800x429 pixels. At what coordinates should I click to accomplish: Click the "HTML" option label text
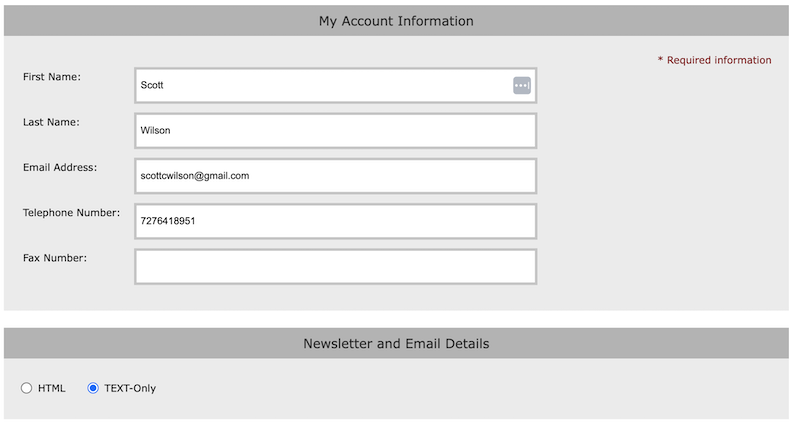coord(52,388)
